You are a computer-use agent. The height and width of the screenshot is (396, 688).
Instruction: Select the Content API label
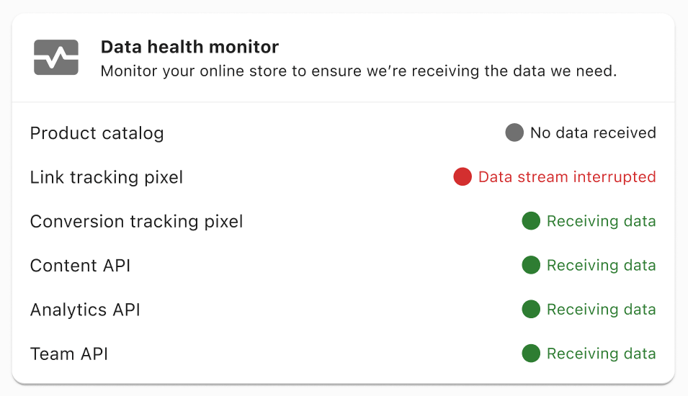(x=80, y=265)
